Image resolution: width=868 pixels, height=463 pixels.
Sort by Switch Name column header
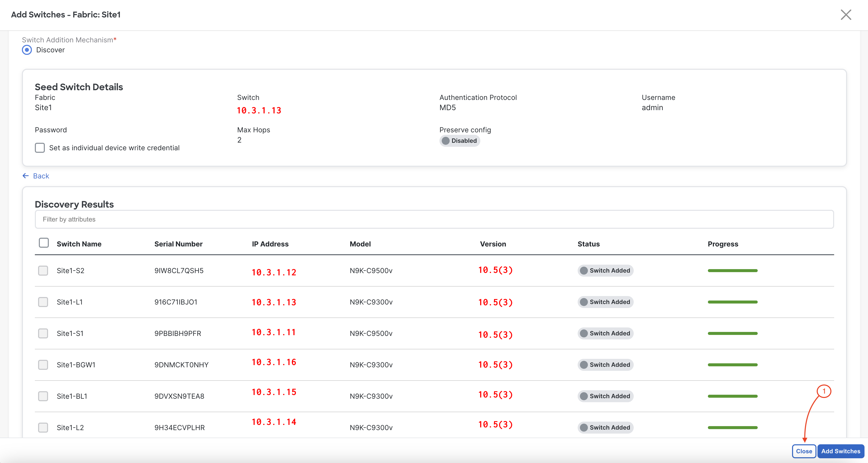point(79,244)
